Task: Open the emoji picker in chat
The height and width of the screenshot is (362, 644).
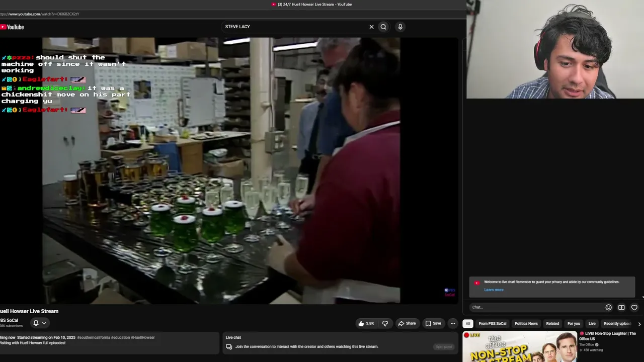Action: 608,307
